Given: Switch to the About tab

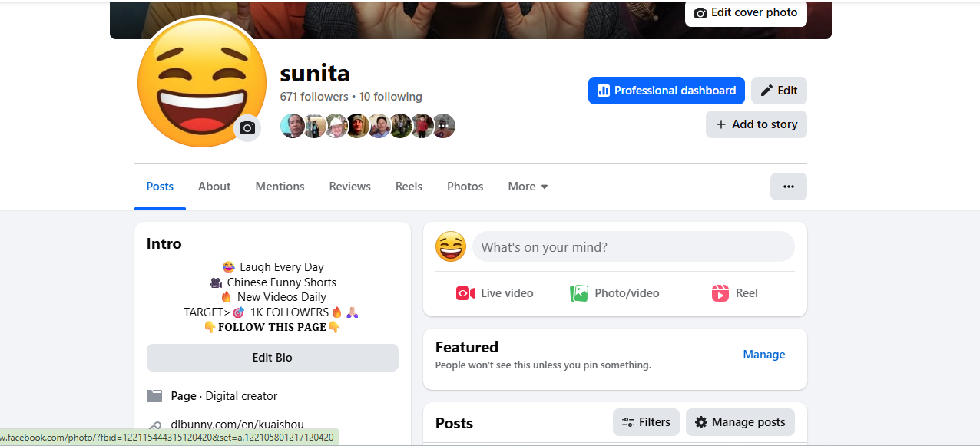Looking at the screenshot, I should 214,187.
